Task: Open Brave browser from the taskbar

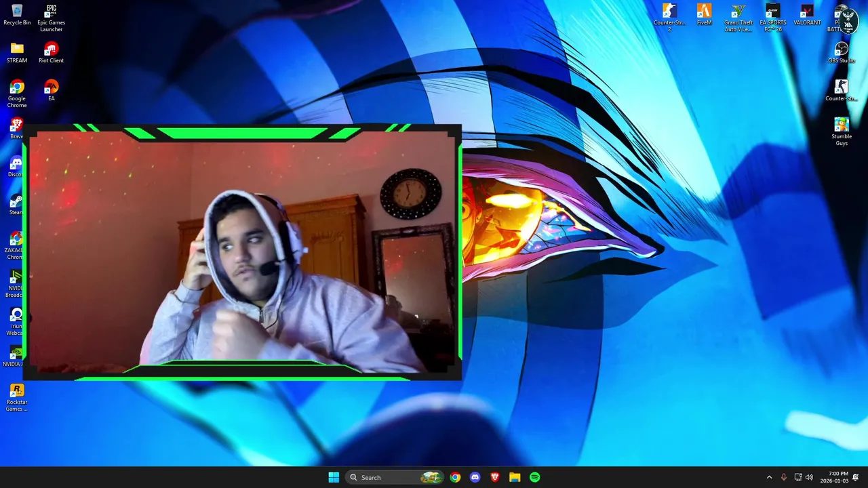Action: pyautogui.click(x=495, y=477)
